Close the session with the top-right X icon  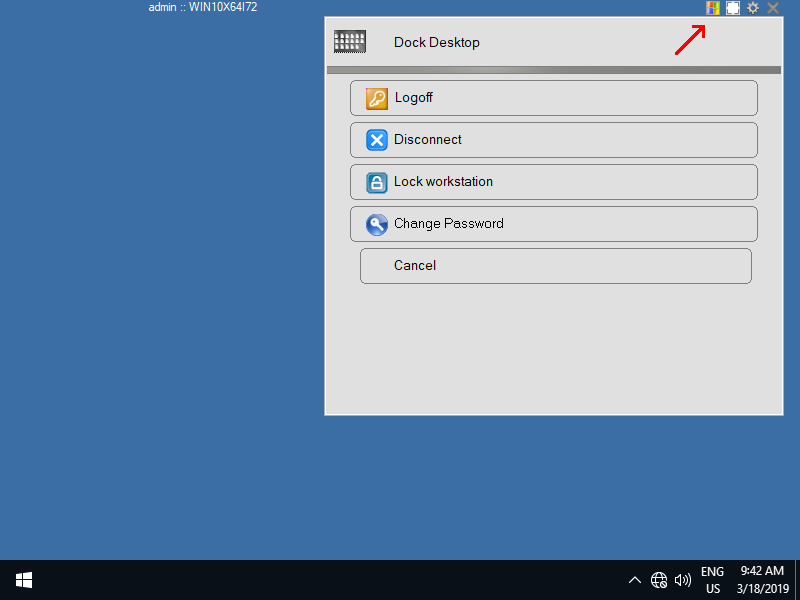tap(773, 8)
